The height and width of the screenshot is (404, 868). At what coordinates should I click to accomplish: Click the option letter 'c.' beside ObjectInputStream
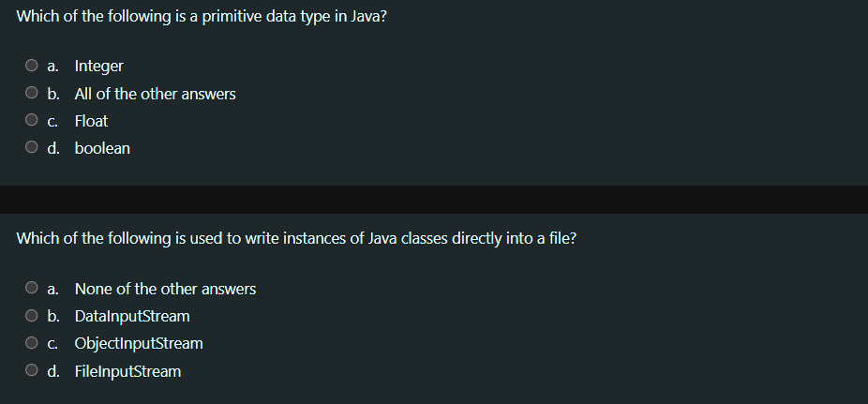pos(52,344)
